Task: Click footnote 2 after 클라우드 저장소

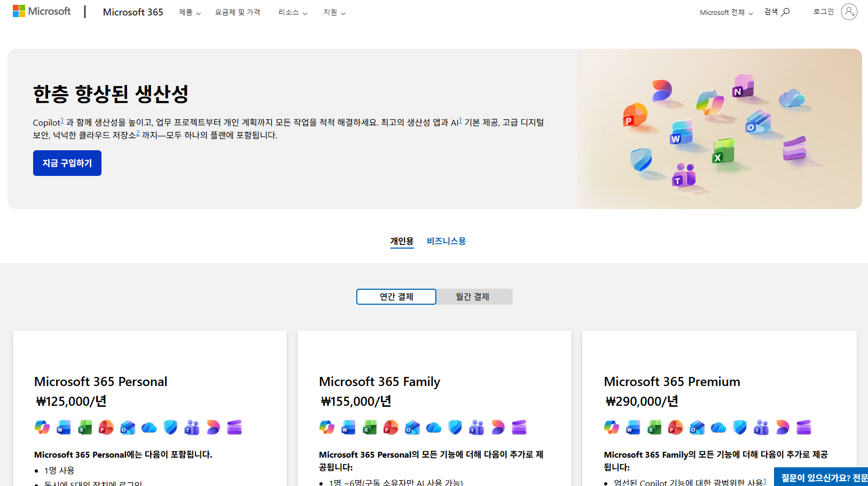Action: pyautogui.click(x=138, y=133)
